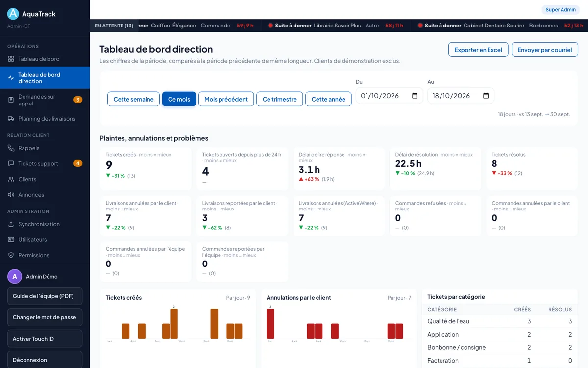588x368 pixels.
Task: Open Tickets support in the sidebar
Action: [45, 163]
